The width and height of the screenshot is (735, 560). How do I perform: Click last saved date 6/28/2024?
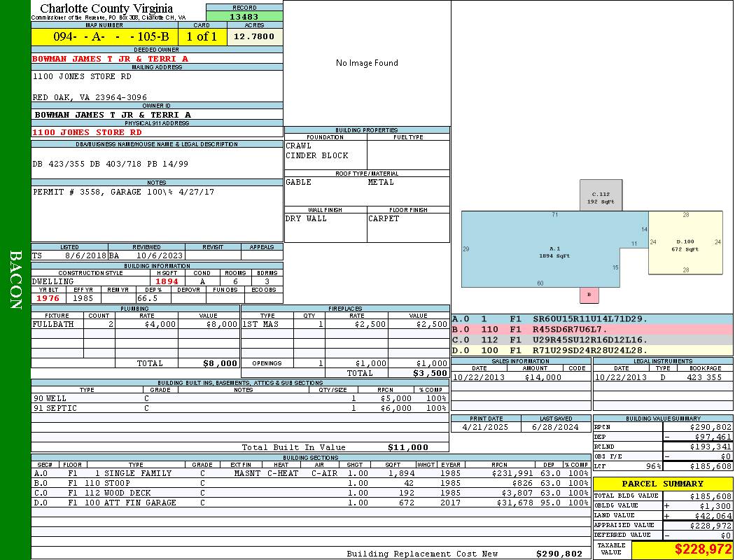pyautogui.click(x=555, y=427)
